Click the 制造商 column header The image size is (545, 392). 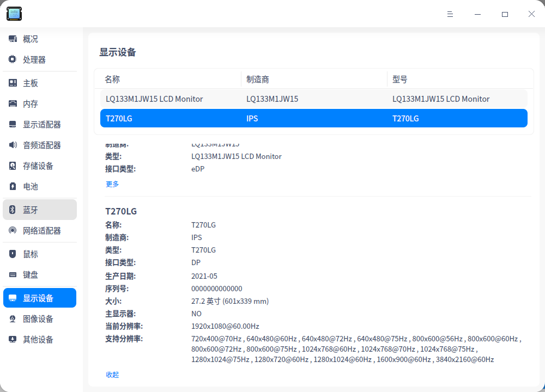[258, 79]
